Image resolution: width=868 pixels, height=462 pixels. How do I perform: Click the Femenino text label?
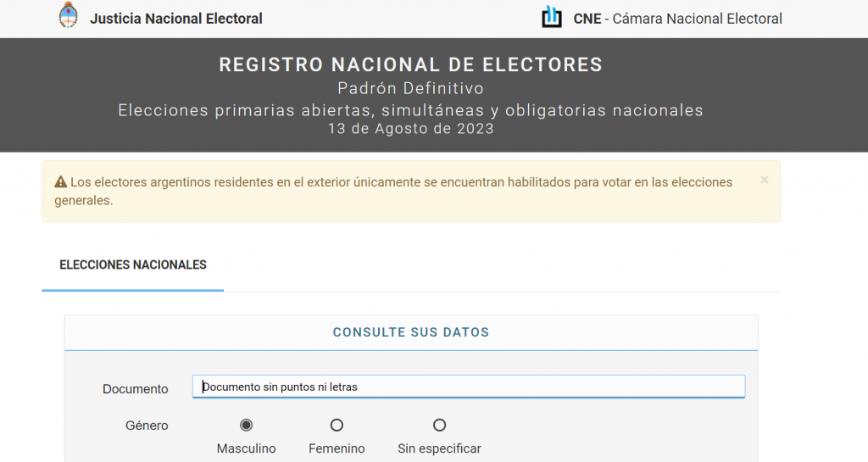[x=337, y=448]
